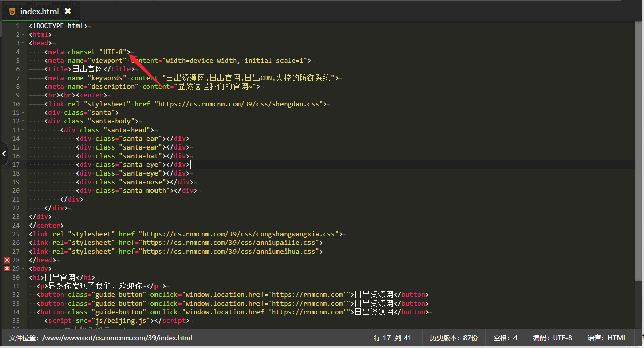644x348 pixels.
Task: Fold the santa div on line 11
Action: [x=23, y=113]
